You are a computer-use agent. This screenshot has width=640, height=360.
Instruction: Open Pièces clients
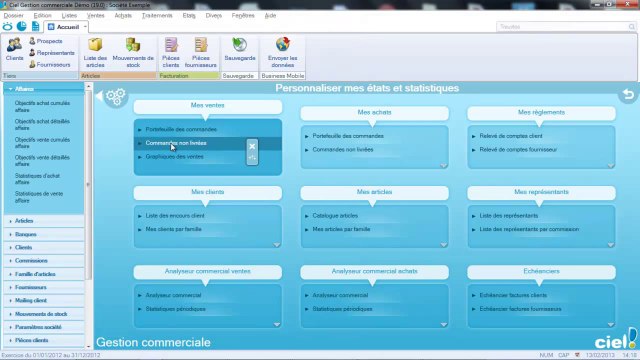click(171, 52)
